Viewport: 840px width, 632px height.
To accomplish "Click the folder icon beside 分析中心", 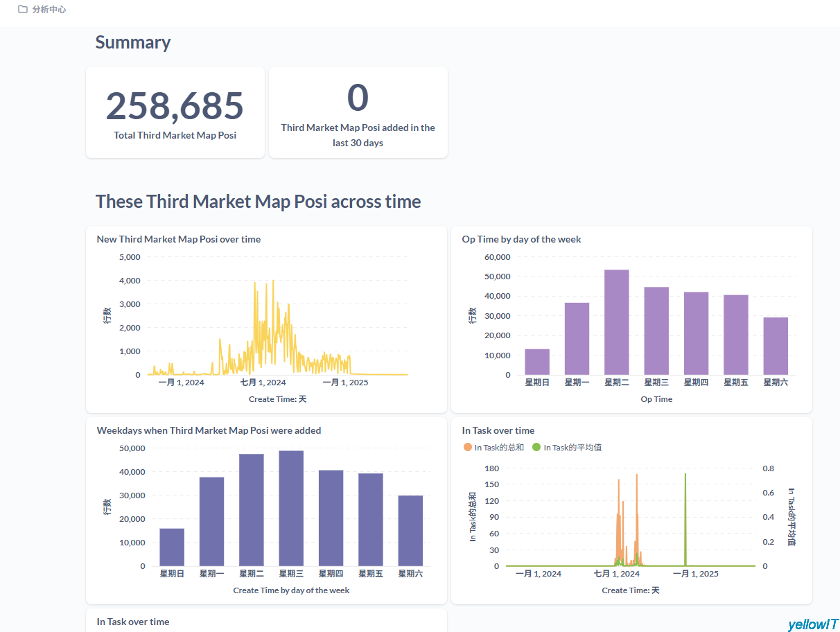I will click(23, 10).
